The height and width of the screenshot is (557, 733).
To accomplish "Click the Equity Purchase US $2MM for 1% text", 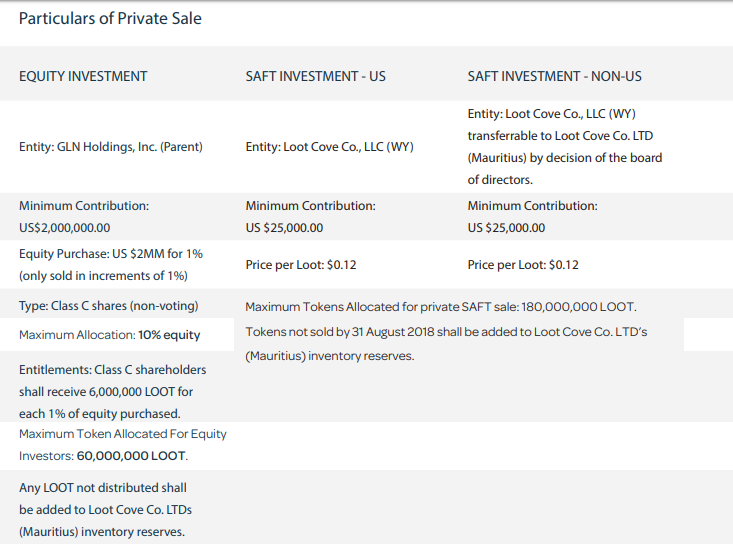I will coord(111,254).
